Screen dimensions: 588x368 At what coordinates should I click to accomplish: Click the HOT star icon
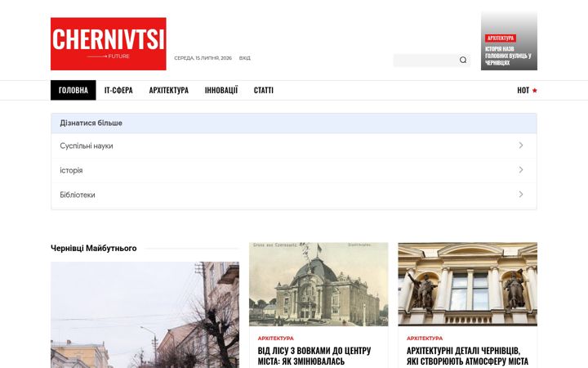coord(535,91)
